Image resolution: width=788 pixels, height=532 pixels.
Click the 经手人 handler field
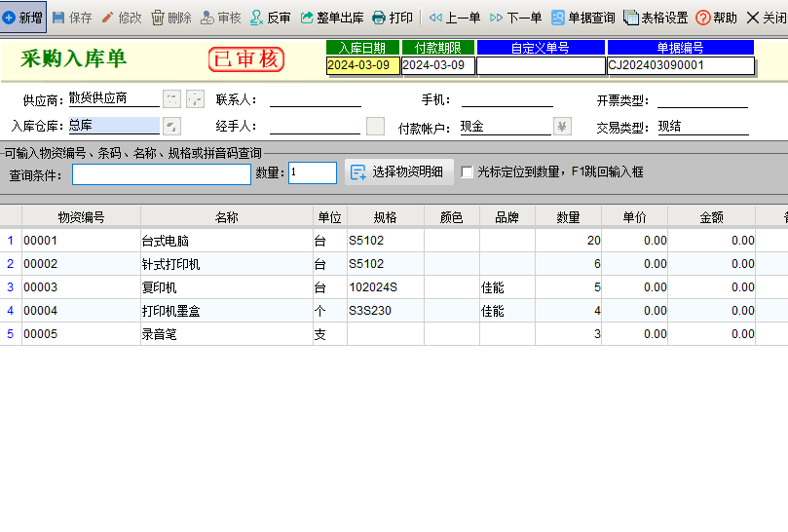pos(315,126)
